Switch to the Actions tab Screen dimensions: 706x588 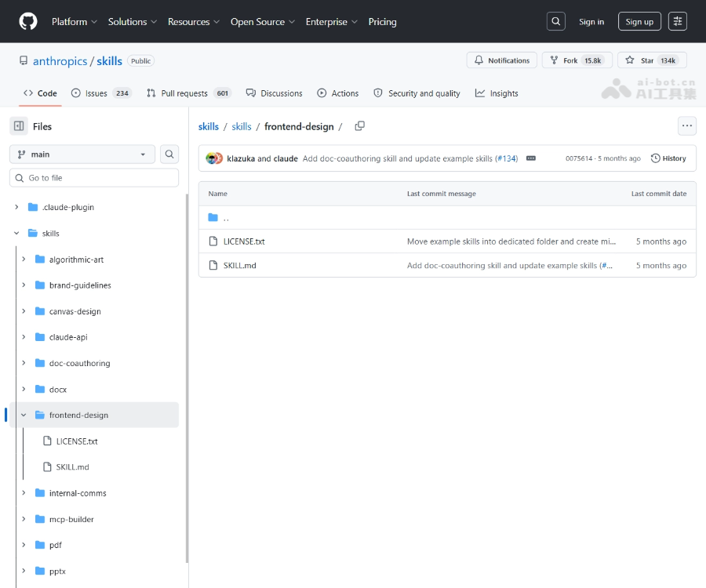pos(337,93)
